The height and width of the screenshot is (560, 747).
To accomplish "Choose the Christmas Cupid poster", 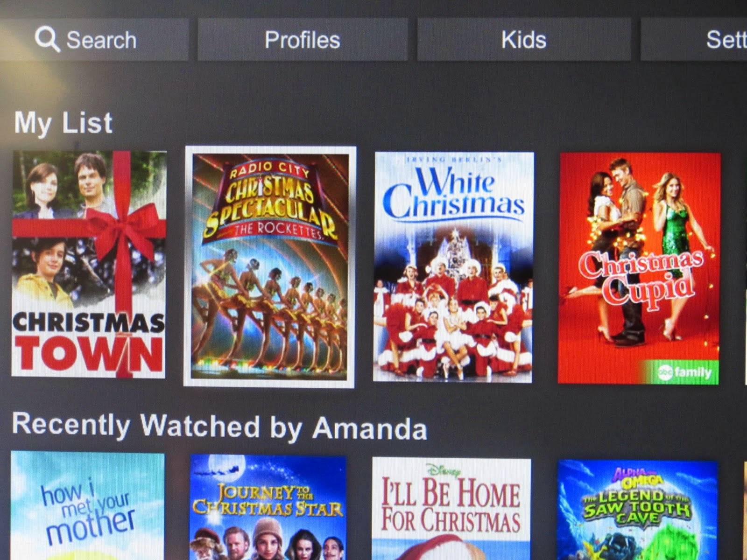I will pyautogui.click(x=639, y=268).
